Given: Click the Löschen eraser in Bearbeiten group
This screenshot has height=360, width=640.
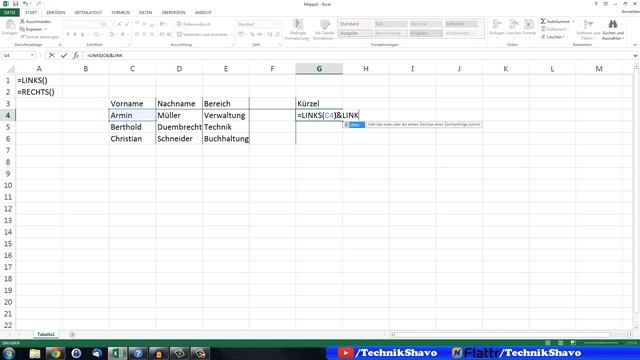Looking at the screenshot, I should click(553, 37).
